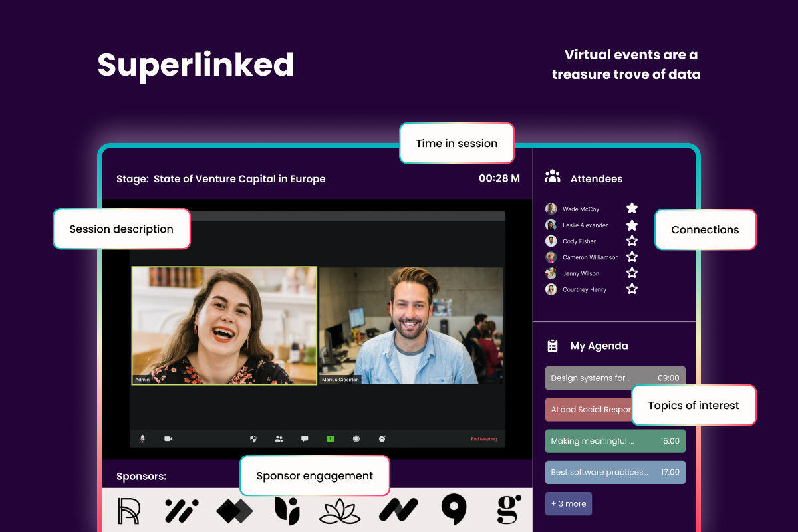Click the leaf-shaped sponsor logo
Screen dimensions: 798x532
287,511
